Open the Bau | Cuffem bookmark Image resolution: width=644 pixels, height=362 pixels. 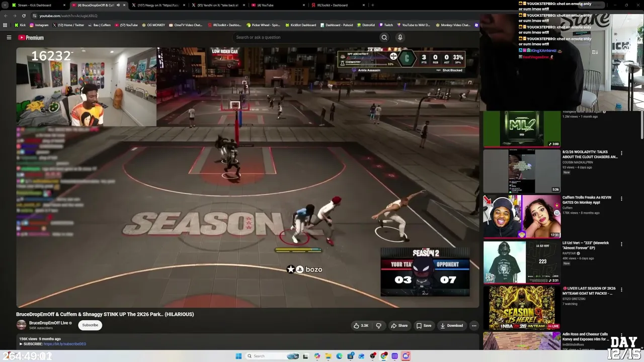pyautogui.click(x=100, y=25)
